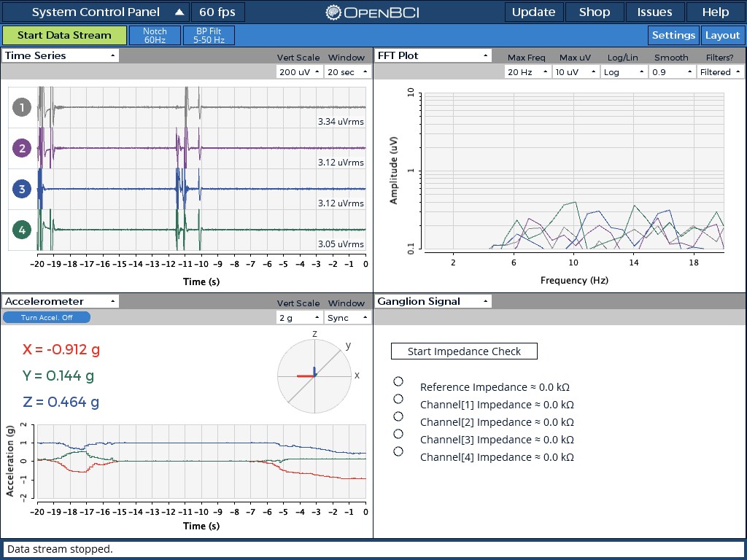Toggle Filtered mode in FFT Plot
This screenshot has height=560, width=747.
[719, 71]
